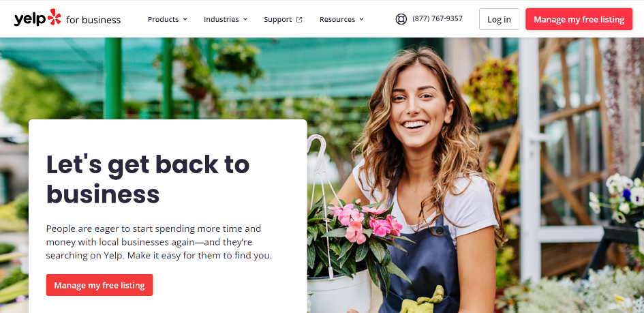644x313 pixels.
Task: Select the 'for business' text in logo
Action: 93,20
